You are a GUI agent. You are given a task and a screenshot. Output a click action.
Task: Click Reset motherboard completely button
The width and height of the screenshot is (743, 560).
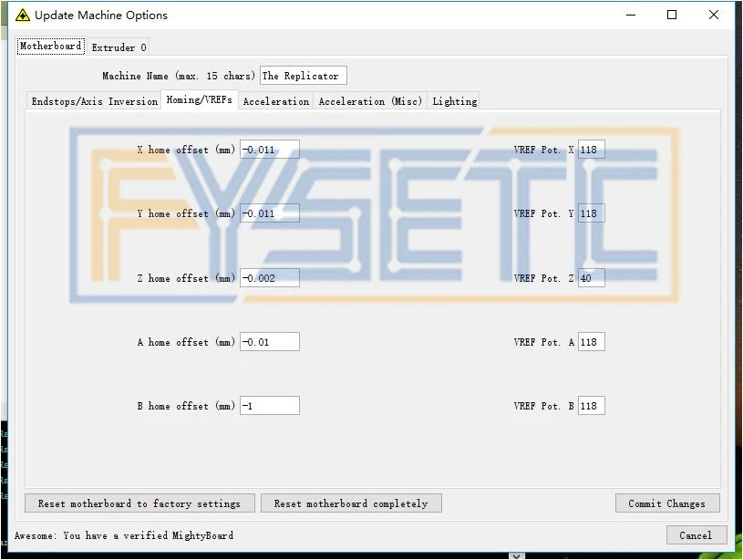351,503
